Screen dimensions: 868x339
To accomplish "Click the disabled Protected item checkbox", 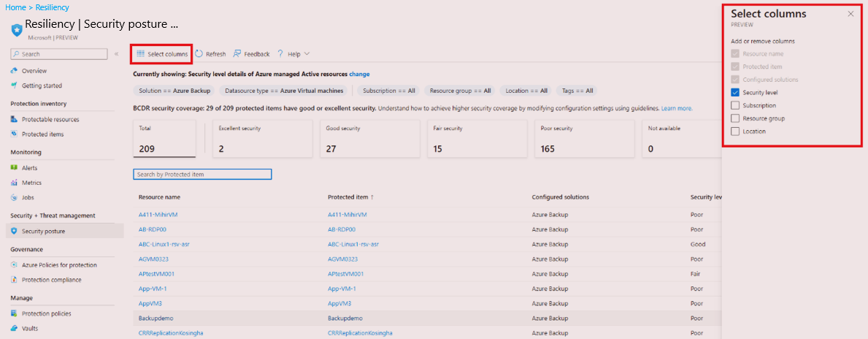I will point(735,66).
